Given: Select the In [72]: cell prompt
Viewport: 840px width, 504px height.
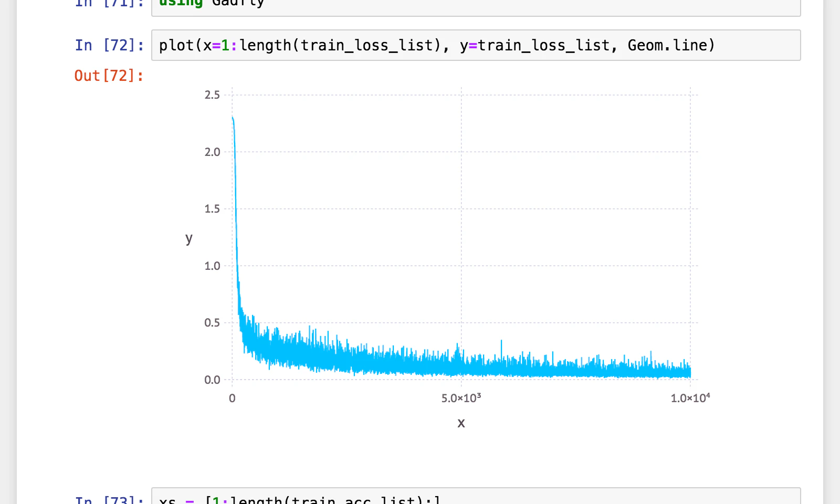Looking at the screenshot, I should (109, 45).
